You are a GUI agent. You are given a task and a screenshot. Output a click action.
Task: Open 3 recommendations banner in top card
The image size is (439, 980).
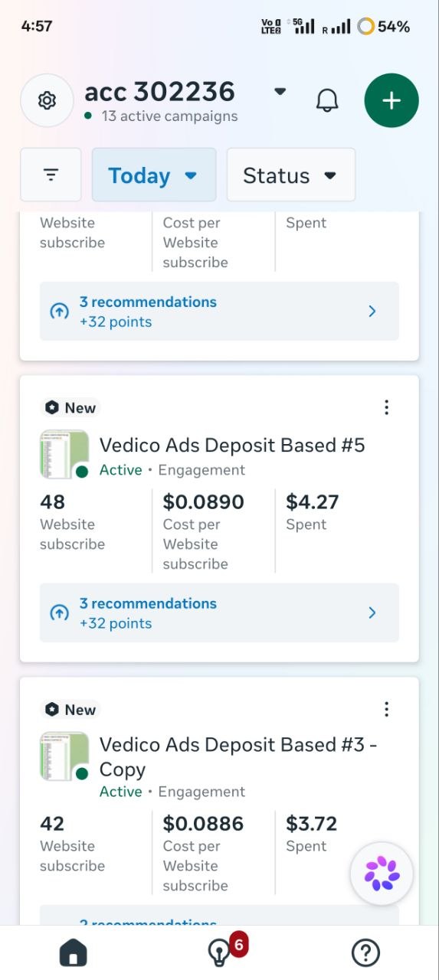pyautogui.click(x=219, y=311)
